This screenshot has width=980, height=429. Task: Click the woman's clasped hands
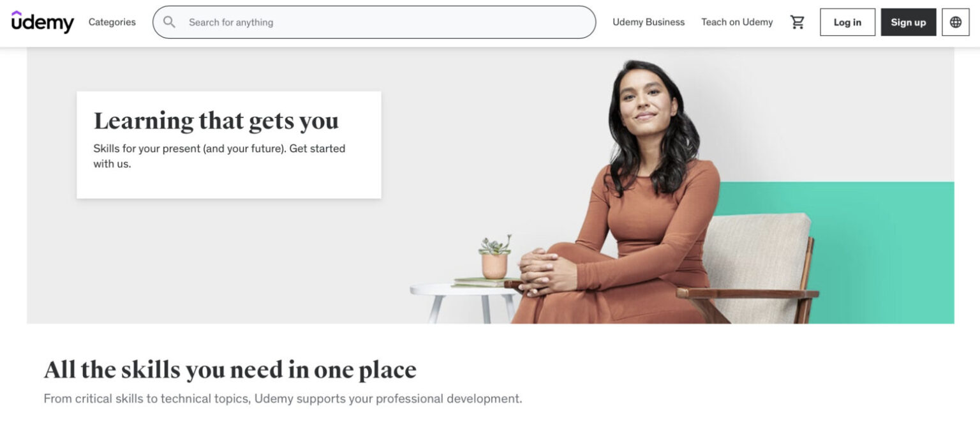click(540, 270)
